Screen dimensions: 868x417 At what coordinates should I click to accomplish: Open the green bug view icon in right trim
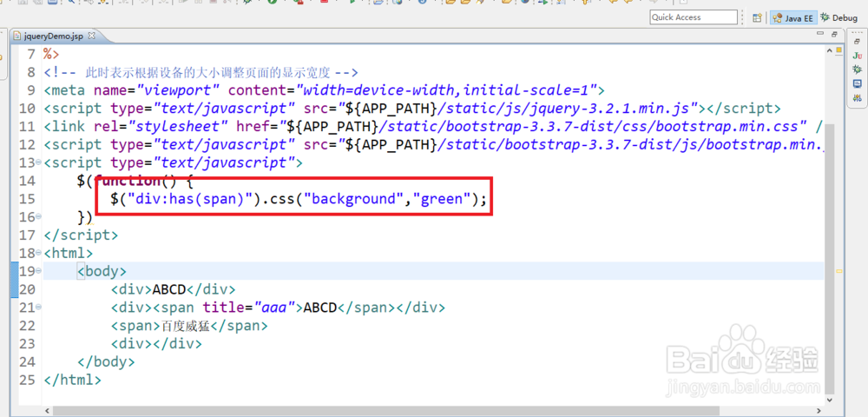(x=858, y=69)
